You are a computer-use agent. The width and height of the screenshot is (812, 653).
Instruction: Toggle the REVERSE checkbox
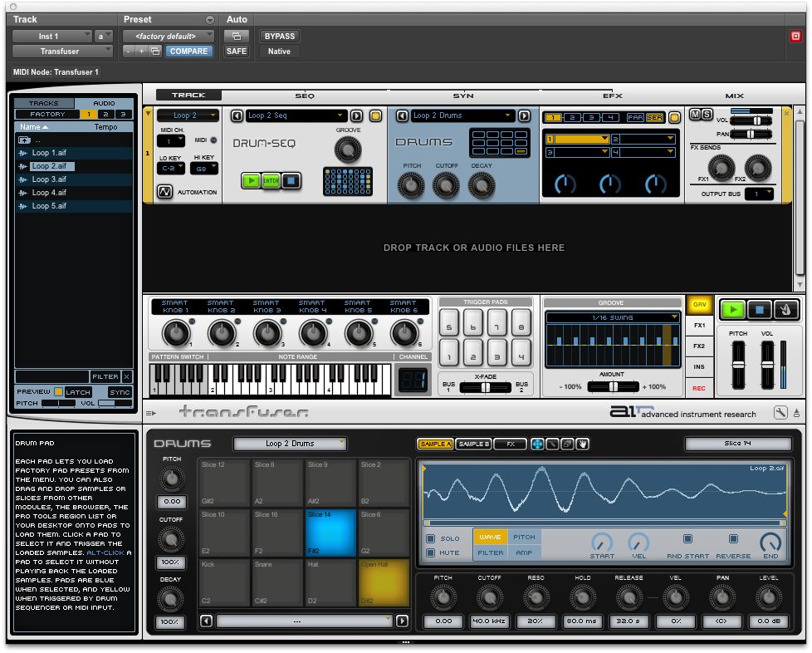(733, 539)
